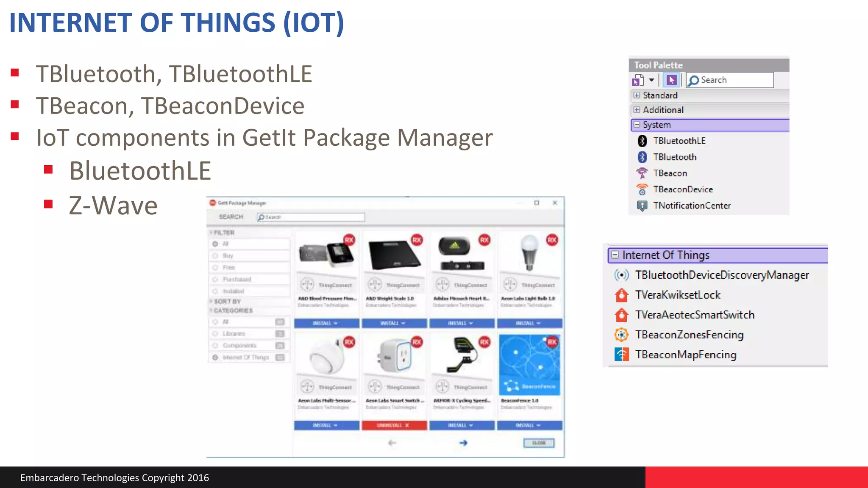Viewport: 868px width, 488px height.
Task: Click the back arrow in GetIt
Action: pyautogui.click(x=392, y=443)
